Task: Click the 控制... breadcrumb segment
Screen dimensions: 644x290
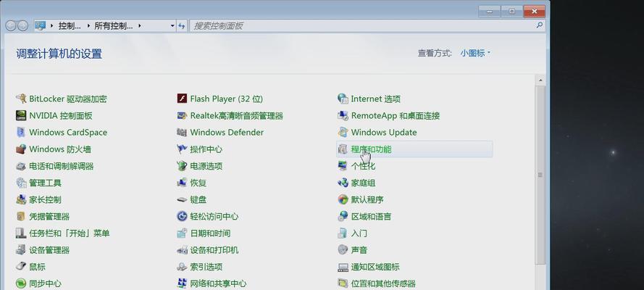Action: 70,26
